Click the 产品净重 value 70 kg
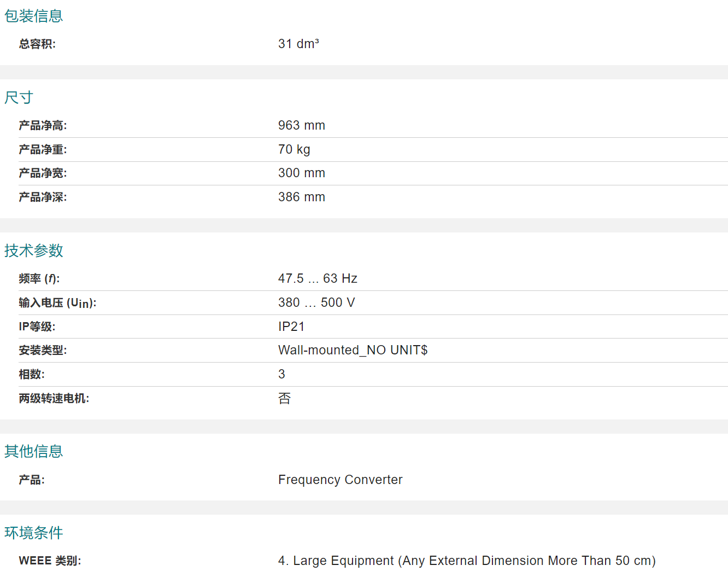 point(294,149)
